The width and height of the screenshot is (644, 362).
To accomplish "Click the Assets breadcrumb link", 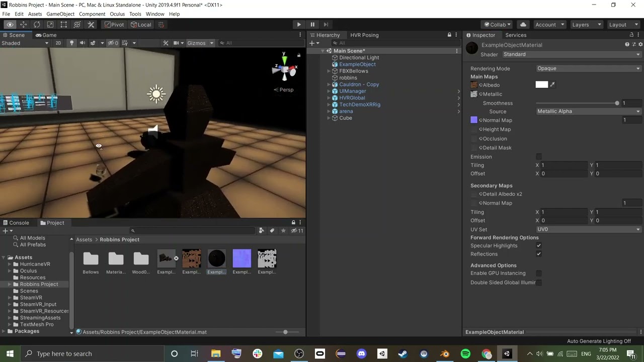I will coord(84,240).
